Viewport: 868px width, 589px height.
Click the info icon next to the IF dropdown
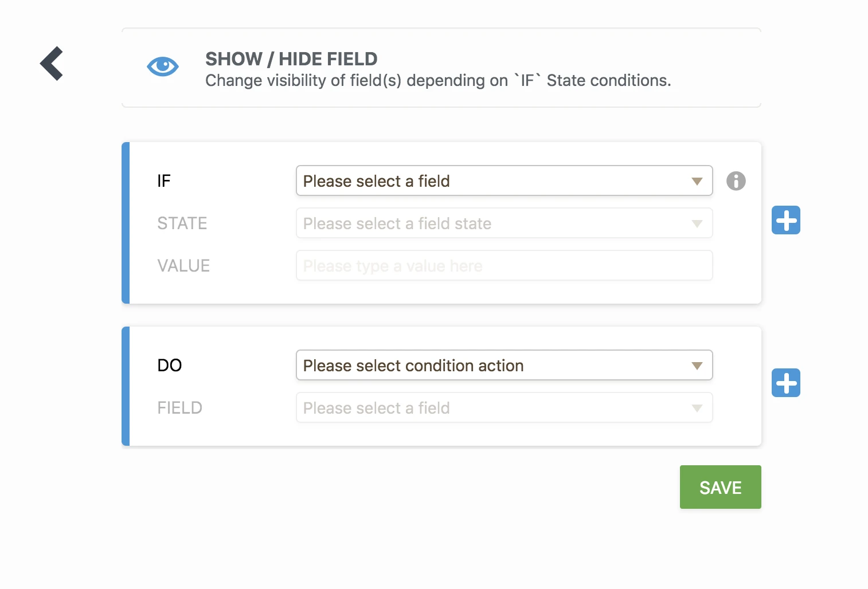[736, 181]
